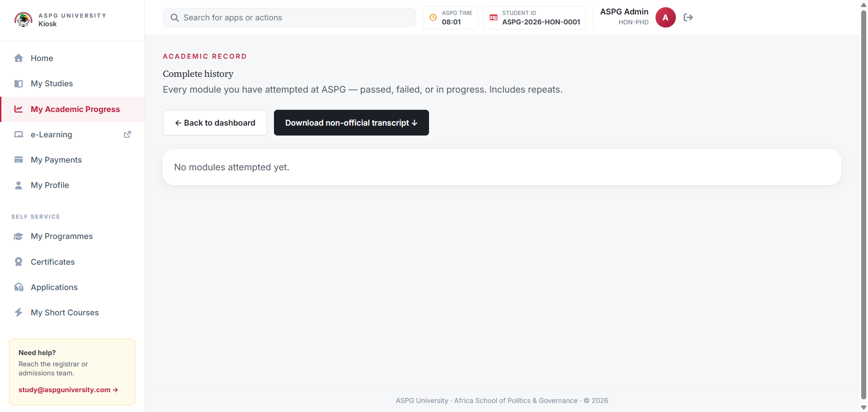Click the 'SELF SERVICE' section label
Screen dimensions: 868x412
(36, 217)
